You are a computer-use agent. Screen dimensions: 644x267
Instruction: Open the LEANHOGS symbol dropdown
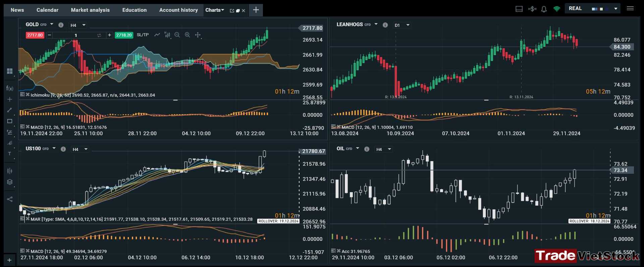(376, 24)
